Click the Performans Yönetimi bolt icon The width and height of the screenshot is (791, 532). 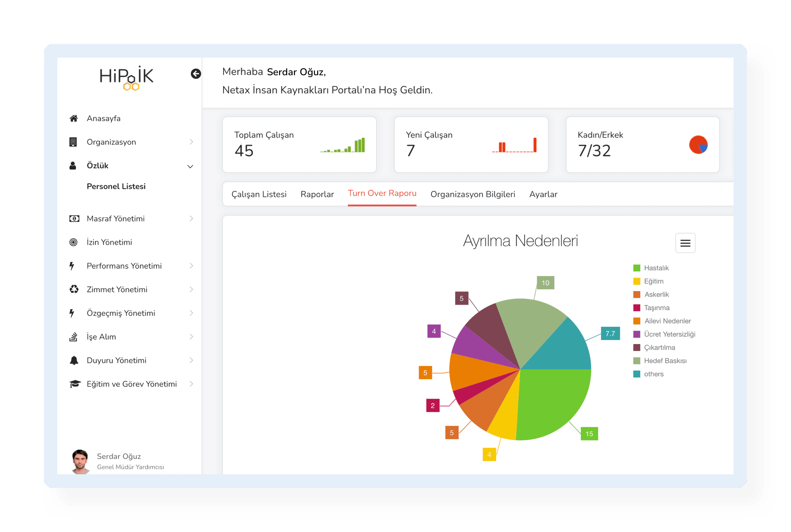pyautogui.click(x=72, y=266)
